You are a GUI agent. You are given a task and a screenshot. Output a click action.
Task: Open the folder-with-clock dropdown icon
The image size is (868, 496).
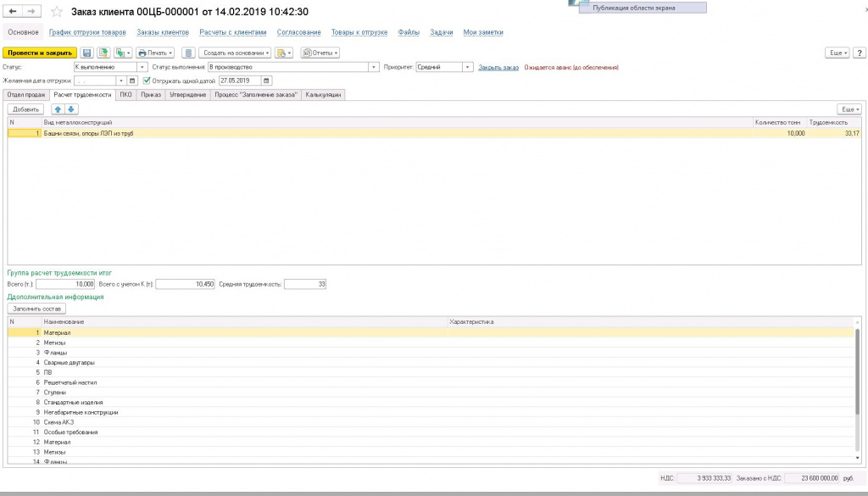[283, 53]
